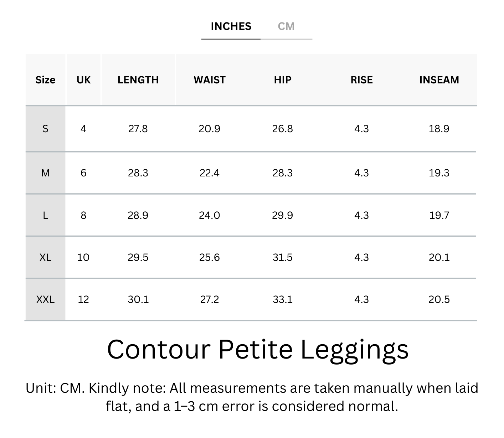Click the 33.1 hip value for XXL
The width and height of the screenshot is (504, 438).
tap(283, 299)
